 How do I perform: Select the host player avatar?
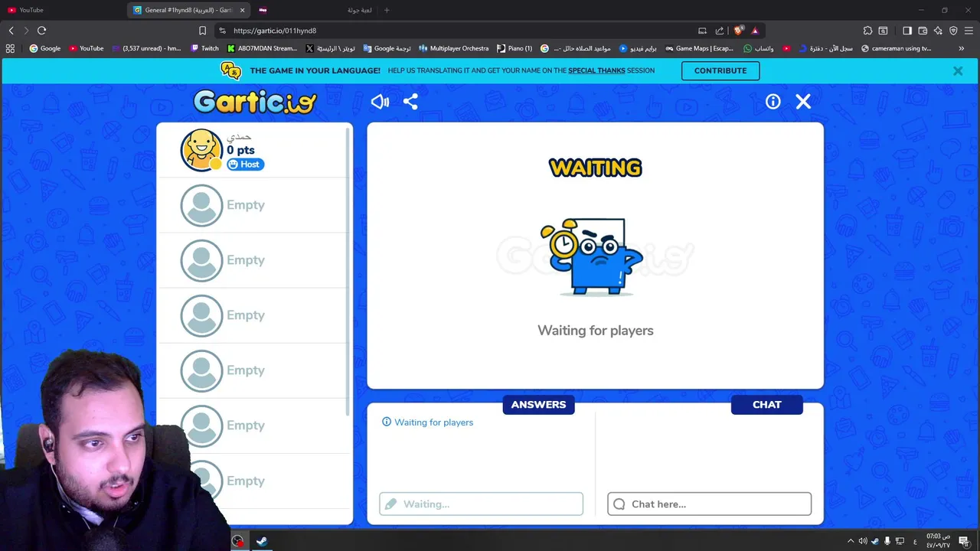click(x=201, y=149)
